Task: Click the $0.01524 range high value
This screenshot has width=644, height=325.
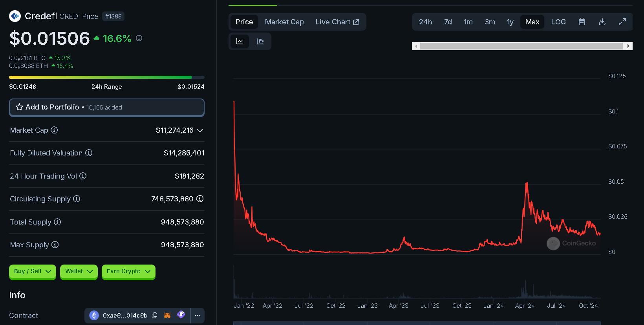Action: 191,87
